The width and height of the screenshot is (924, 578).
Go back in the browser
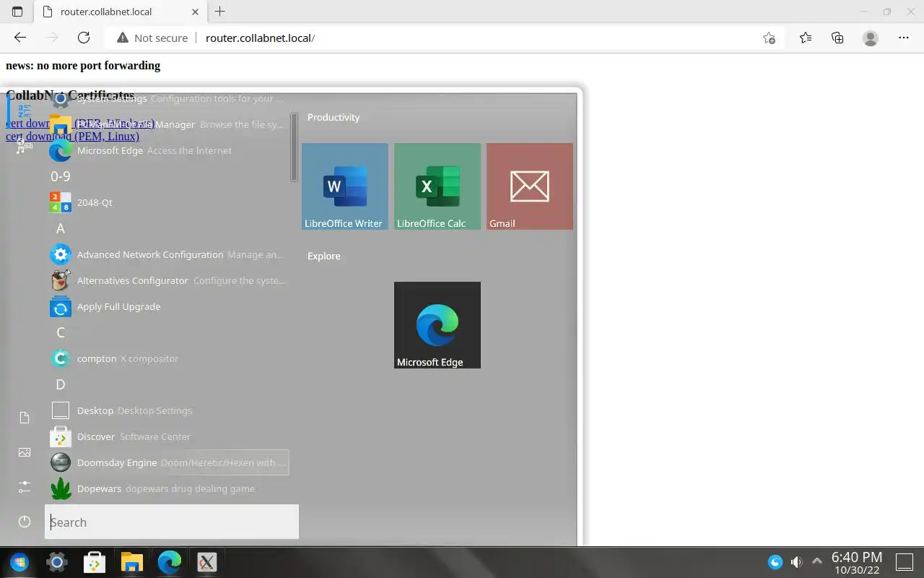coord(20,38)
